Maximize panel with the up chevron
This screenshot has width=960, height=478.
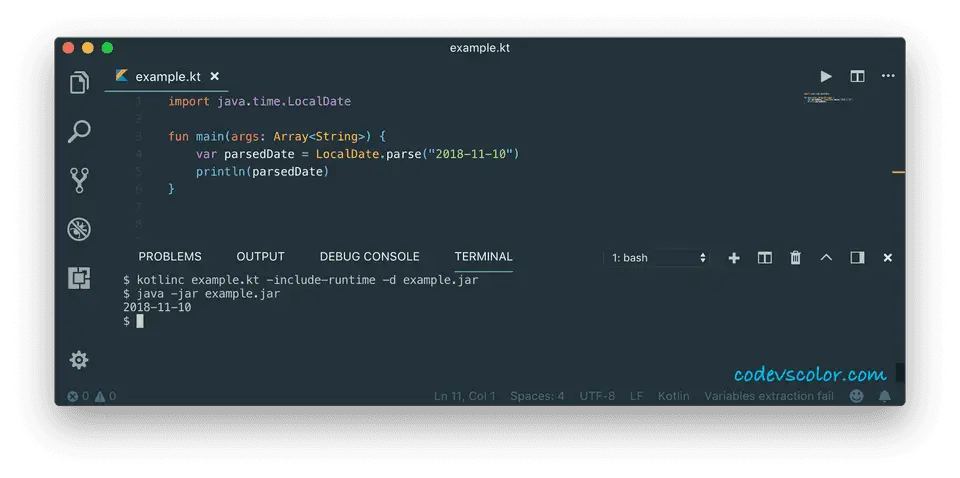(826, 257)
